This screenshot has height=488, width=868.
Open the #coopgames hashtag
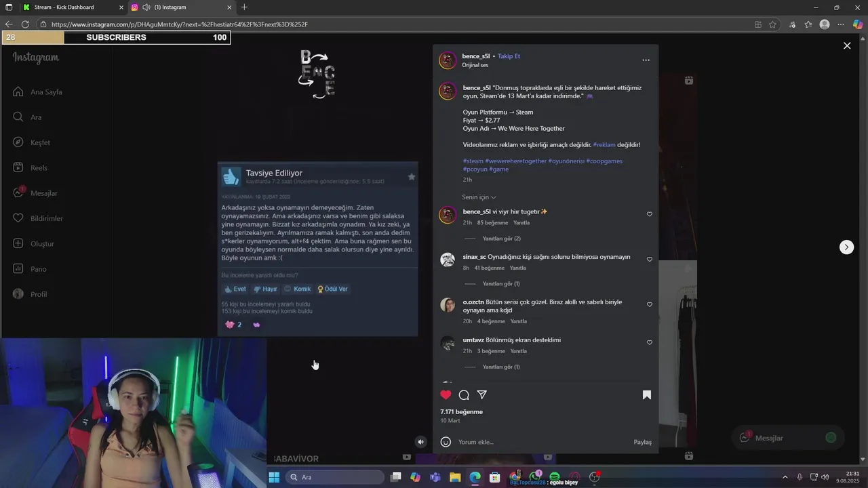click(604, 161)
